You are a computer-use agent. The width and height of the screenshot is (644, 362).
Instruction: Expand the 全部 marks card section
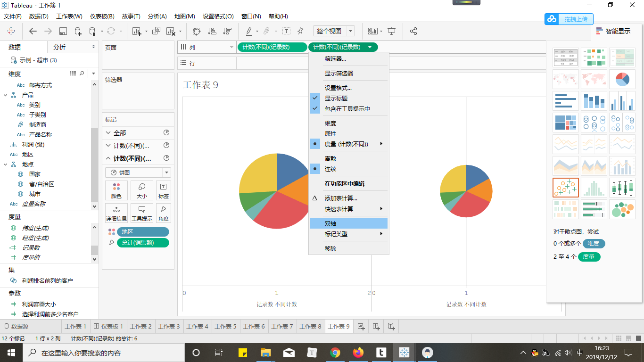tap(108, 133)
